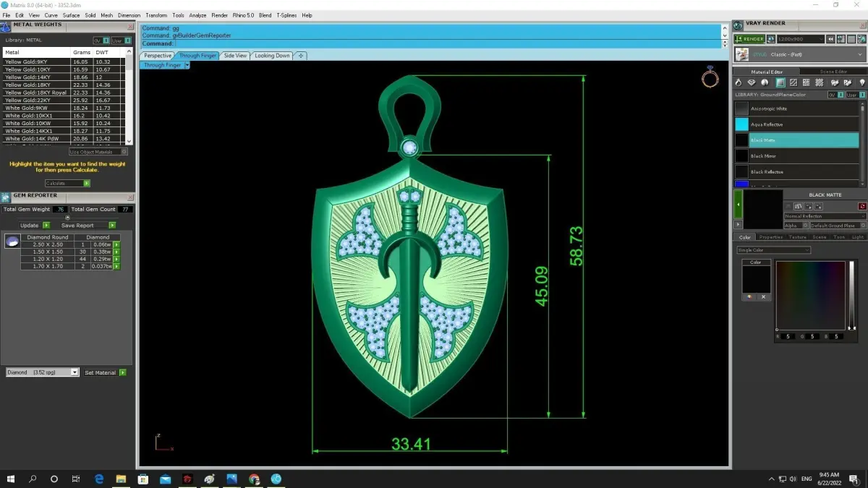Image resolution: width=868 pixels, height=488 pixels.
Task: Open the T-Splines menu
Action: pos(286,15)
